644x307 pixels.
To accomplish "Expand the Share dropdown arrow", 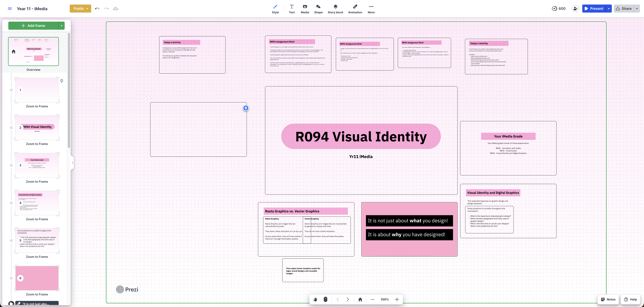I will [637, 9].
